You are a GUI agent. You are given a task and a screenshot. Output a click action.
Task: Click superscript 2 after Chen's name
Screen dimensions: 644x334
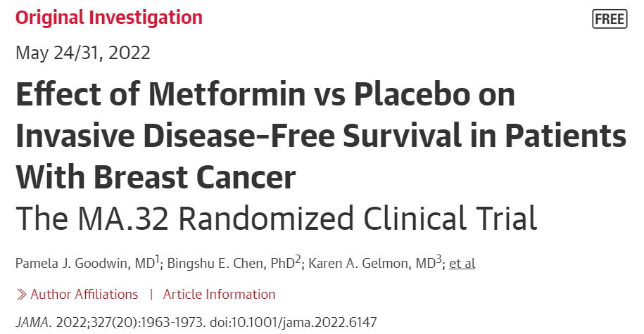click(298, 259)
